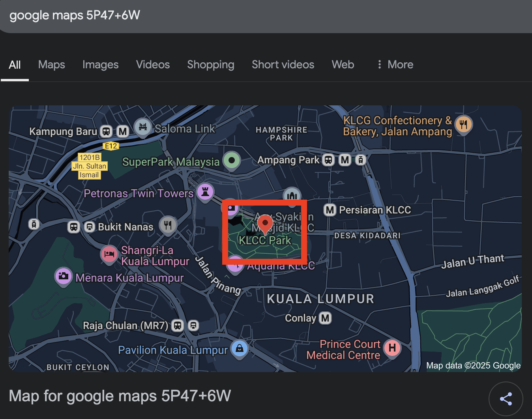Screen dimensions: 532x419
Task: Click the Aquaria KLCC purple marker
Action: click(235, 264)
